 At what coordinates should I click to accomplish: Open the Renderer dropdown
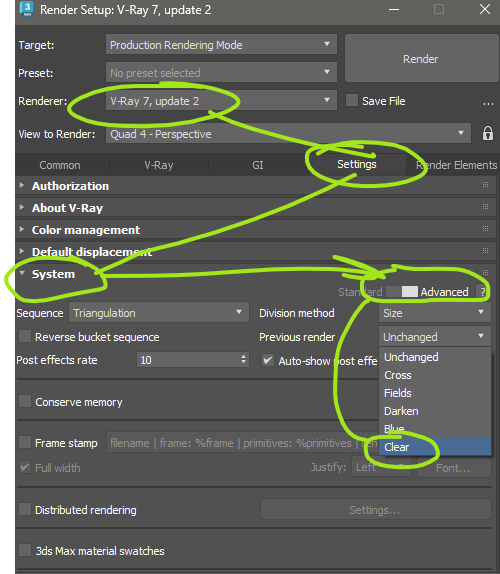click(x=221, y=100)
